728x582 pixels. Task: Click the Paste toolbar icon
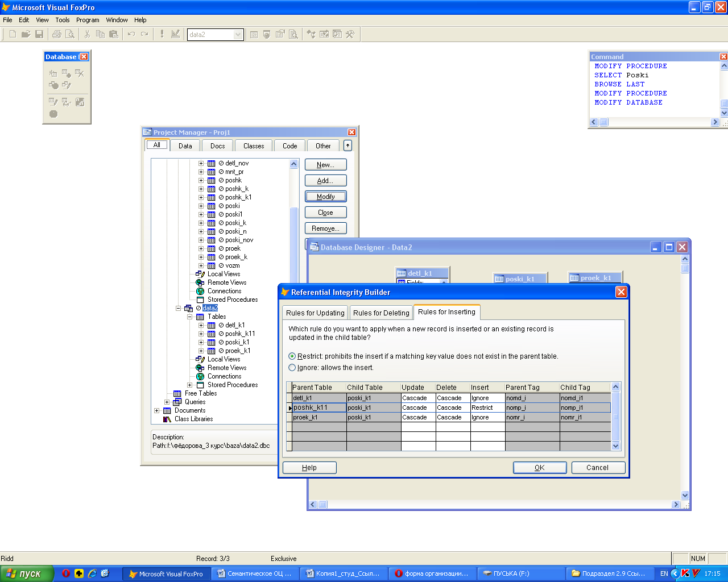point(114,34)
